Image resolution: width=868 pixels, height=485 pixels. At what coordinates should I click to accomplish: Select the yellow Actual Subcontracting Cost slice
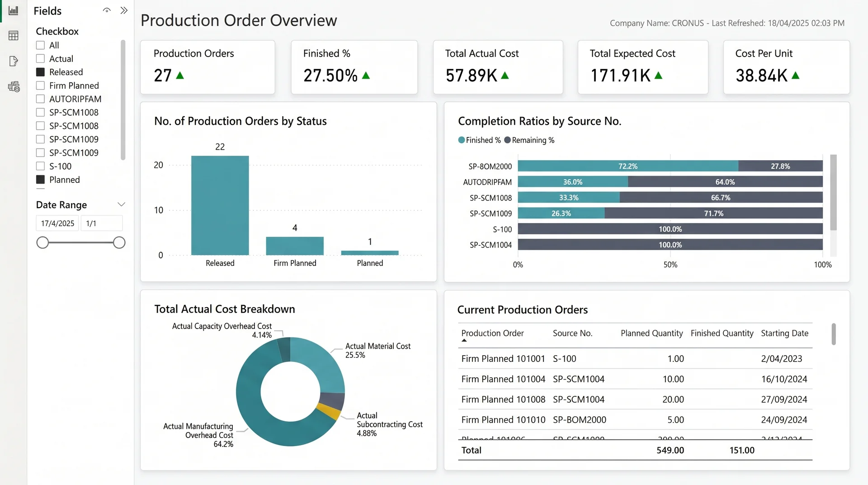[x=329, y=412]
